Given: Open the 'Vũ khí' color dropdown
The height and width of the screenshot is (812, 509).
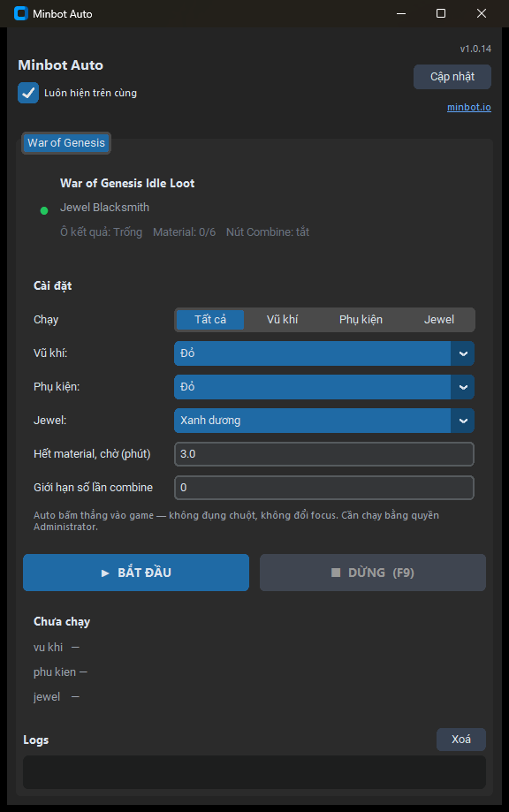Looking at the screenshot, I should [324, 353].
